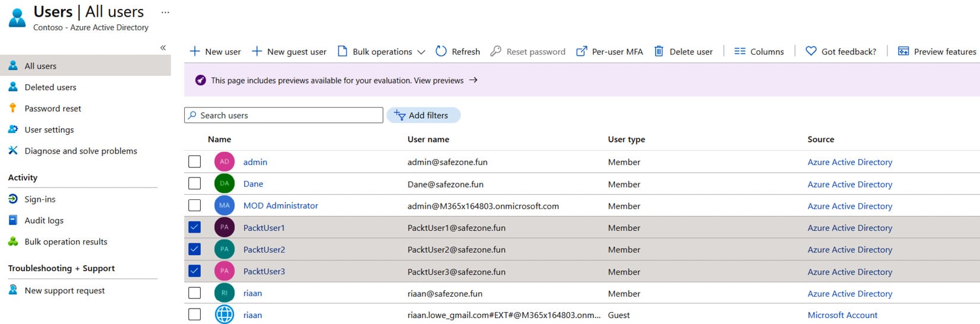980x324 pixels.
Task: Open the Dane user name link
Action: coord(253,184)
